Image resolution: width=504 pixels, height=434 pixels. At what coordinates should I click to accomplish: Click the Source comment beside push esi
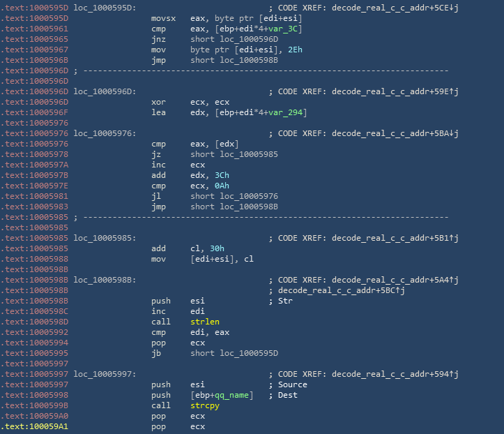(292, 384)
